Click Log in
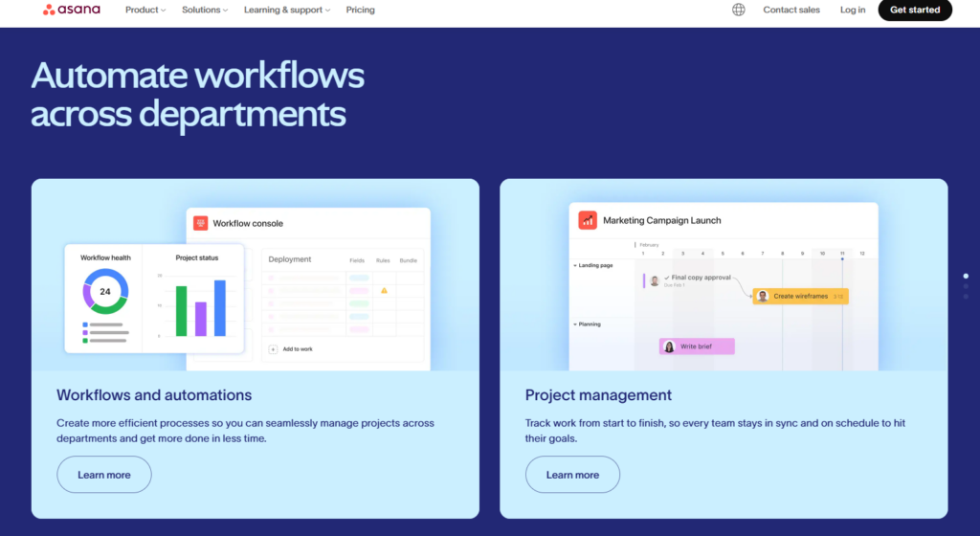The image size is (980, 536). 853,10
